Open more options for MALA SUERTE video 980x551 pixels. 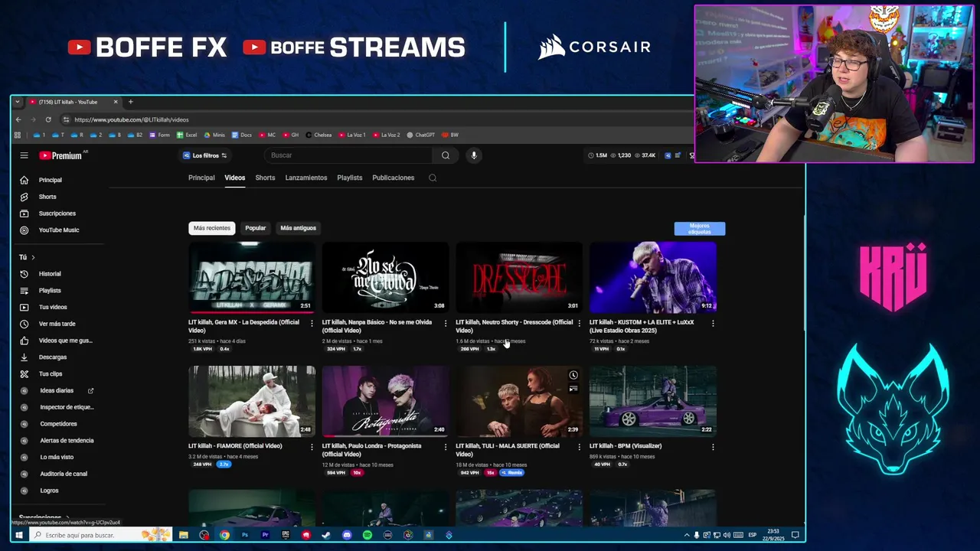[x=579, y=446]
